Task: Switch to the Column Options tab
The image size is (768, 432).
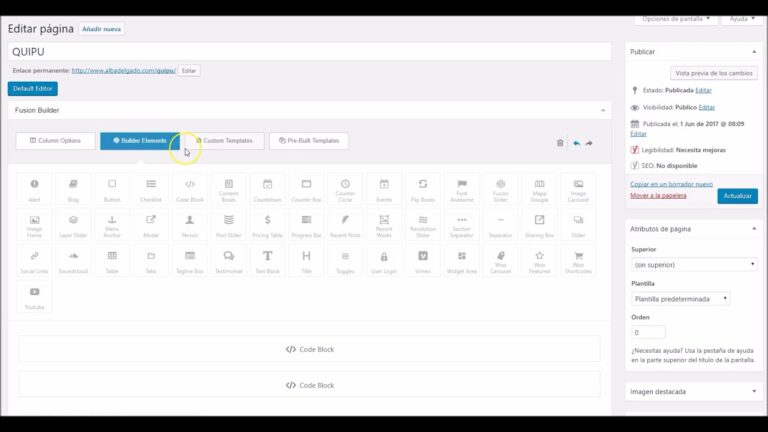Action: point(56,141)
